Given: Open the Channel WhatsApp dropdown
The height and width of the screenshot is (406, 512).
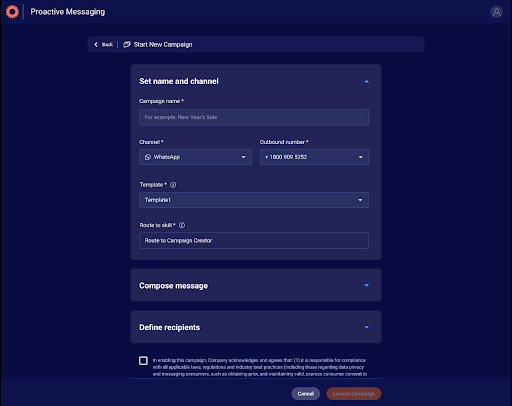Looking at the screenshot, I should click(x=195, y=157).
